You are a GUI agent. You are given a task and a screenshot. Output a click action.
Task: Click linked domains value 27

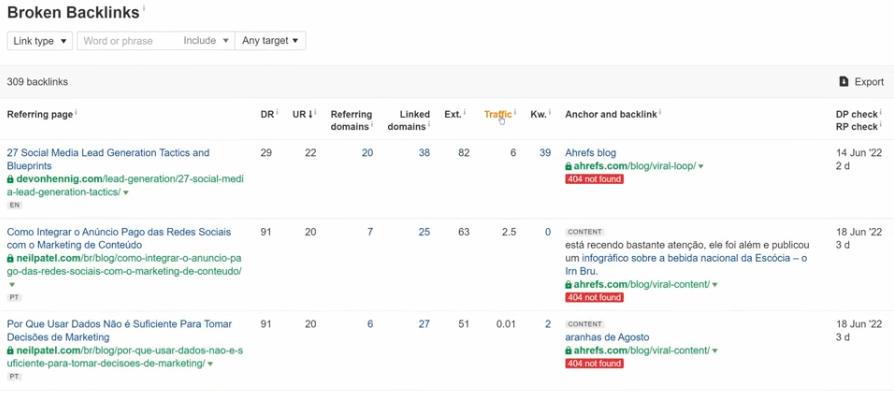pyautogui.click(x=424, y=324)
